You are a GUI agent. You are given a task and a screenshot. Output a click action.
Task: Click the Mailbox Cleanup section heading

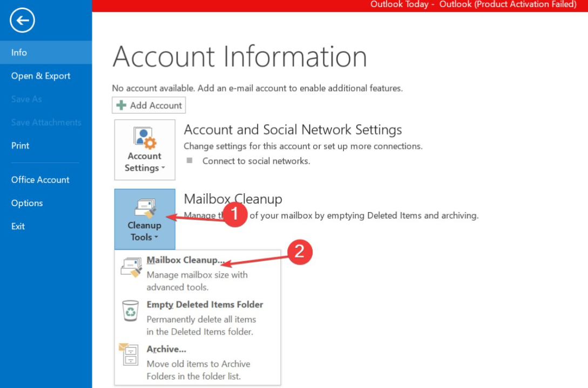point(233,199)
